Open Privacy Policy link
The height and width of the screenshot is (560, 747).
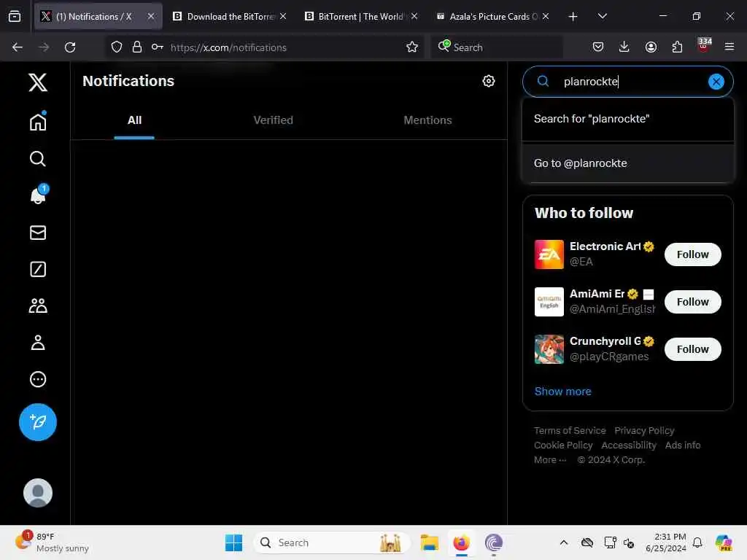tap(644, 430)
